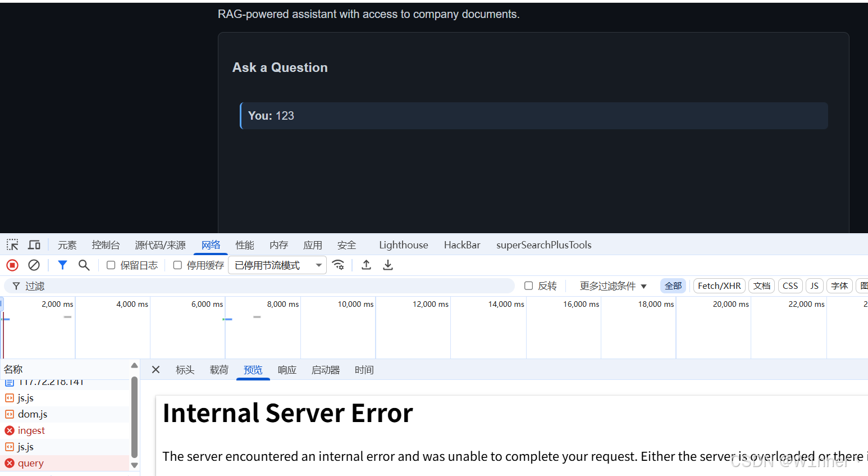Image resolution: width=868 pixels, height=476 pixels.
Task: Switch to the 性能 panel tab
Action: coord(245,245)
